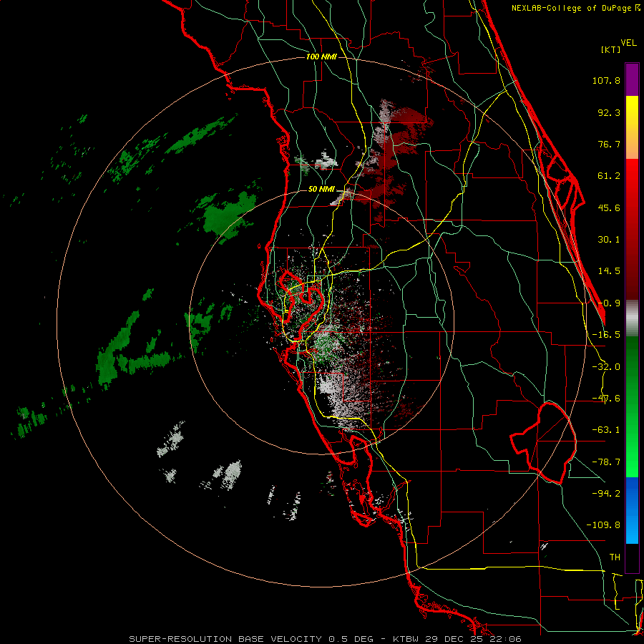Pick the purple segment of color bar
Image resolution: width=644 pixels, height=644 pixels.
click(632, 79)
